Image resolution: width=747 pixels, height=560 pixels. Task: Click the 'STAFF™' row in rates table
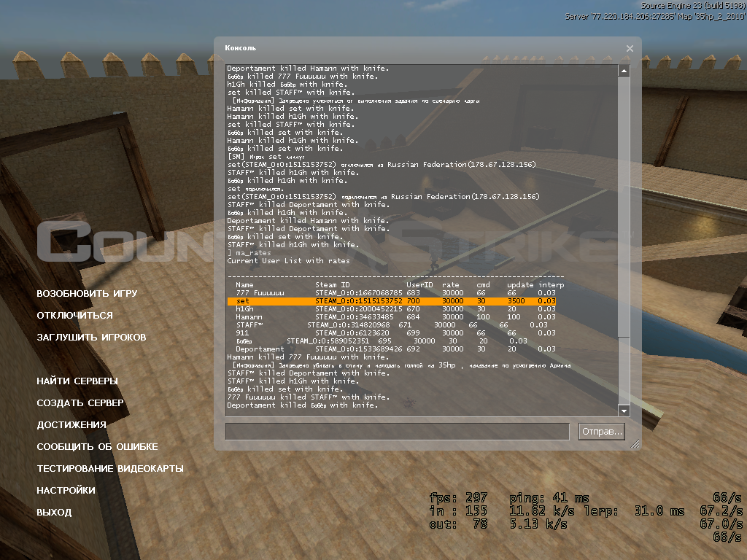(392, 325)
